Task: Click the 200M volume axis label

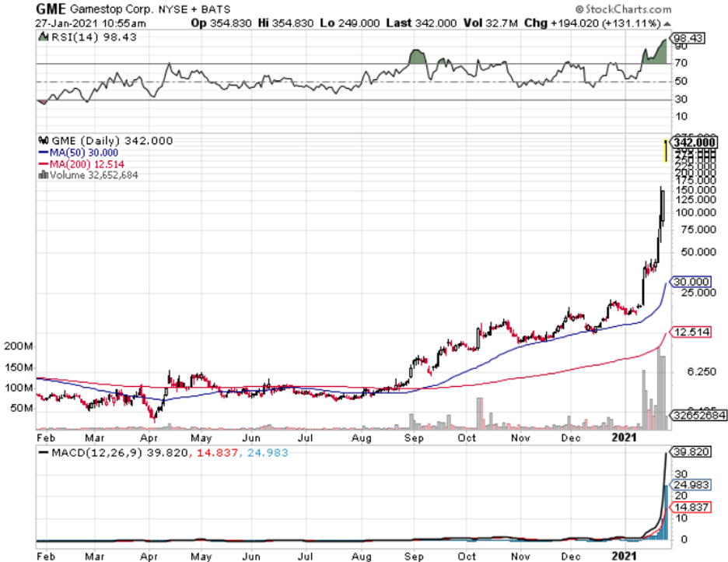Action: (19, 346)
